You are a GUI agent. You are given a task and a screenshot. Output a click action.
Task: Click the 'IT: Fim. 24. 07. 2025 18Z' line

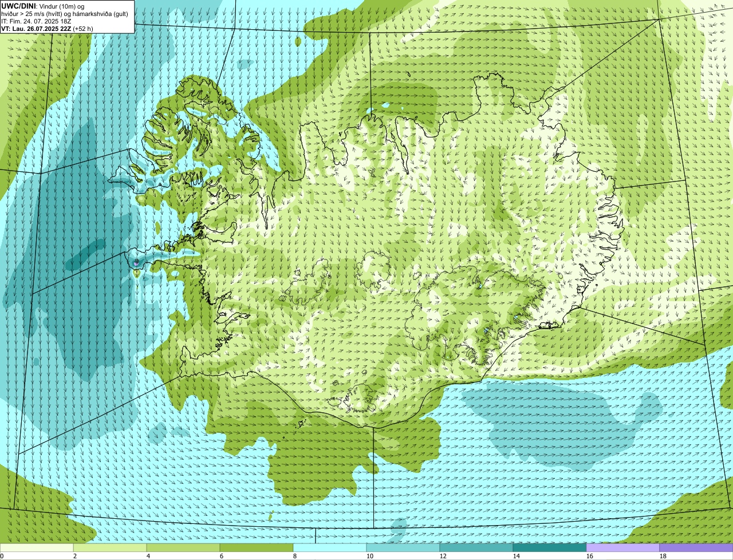tap(36, 21)
